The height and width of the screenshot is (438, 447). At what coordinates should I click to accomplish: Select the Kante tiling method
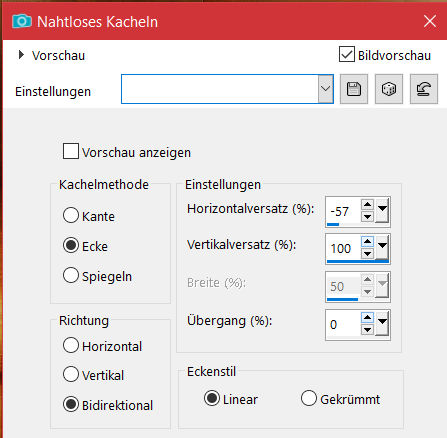(71, 215)
